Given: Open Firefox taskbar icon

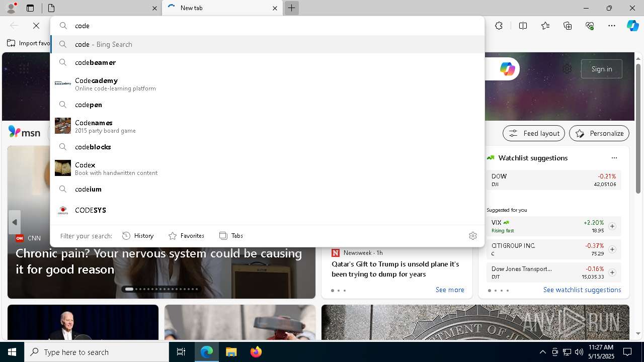Looking at the screenshot, I should click(x=256, y=352).
